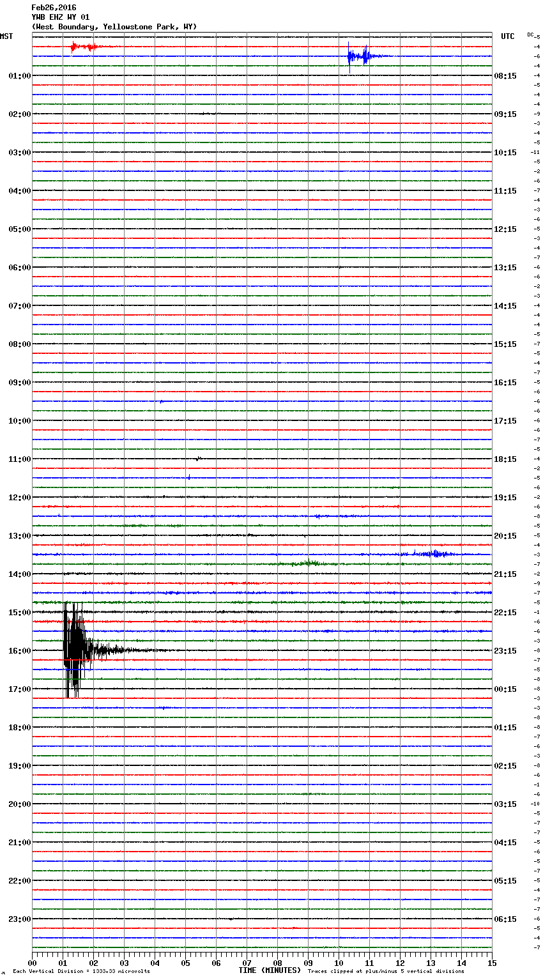Click the 10:15 UTC time label
The image size is (543, 980).
tap(505, 153)
